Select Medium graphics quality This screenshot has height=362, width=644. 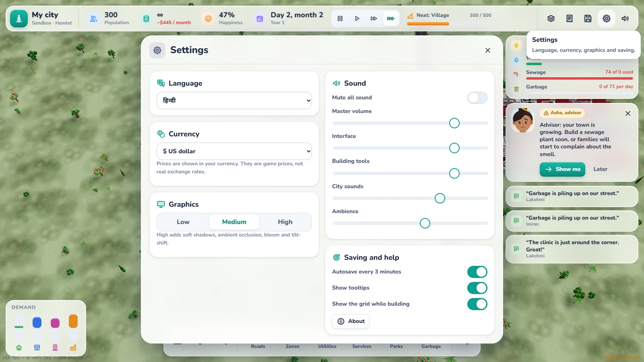coord(234,222)
